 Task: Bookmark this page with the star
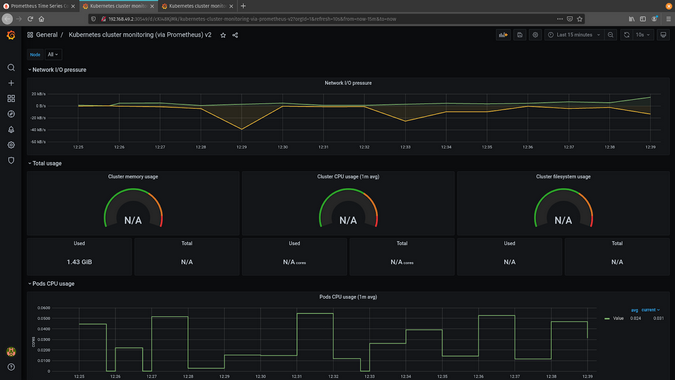580,19
